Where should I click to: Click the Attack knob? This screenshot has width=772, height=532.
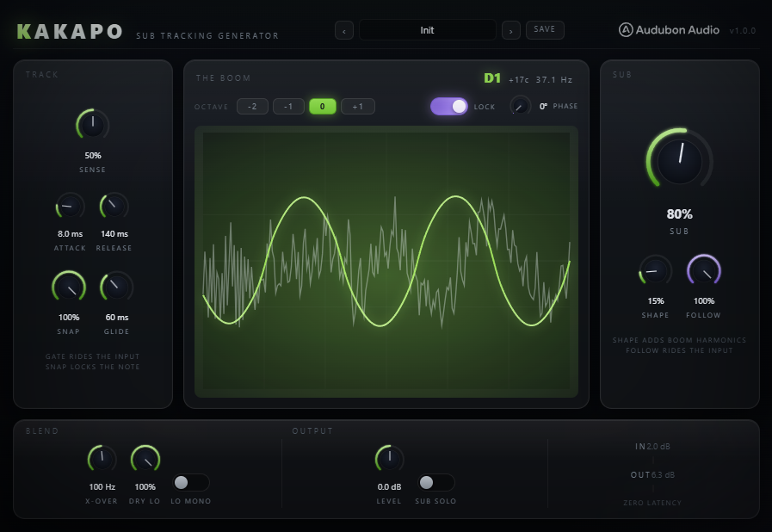70,207
